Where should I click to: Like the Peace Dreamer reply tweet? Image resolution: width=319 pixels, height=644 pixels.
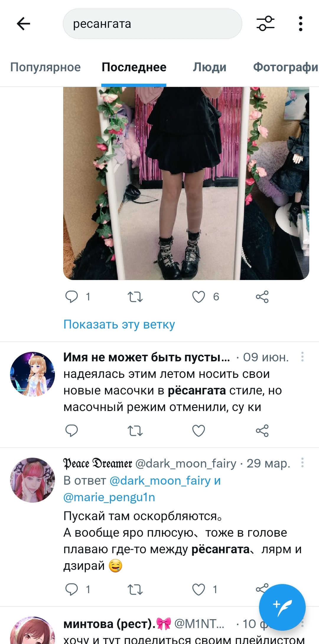click(x=198, y=589)
